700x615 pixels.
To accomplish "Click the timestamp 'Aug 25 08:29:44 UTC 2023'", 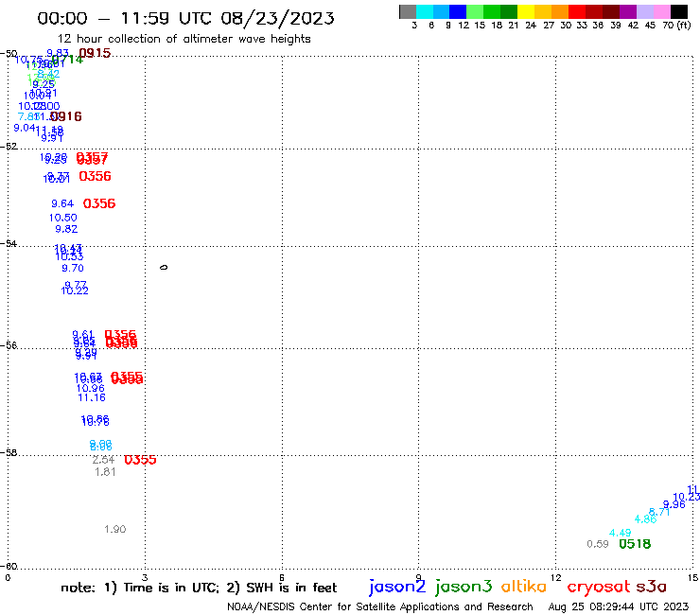I will (619, 607).
